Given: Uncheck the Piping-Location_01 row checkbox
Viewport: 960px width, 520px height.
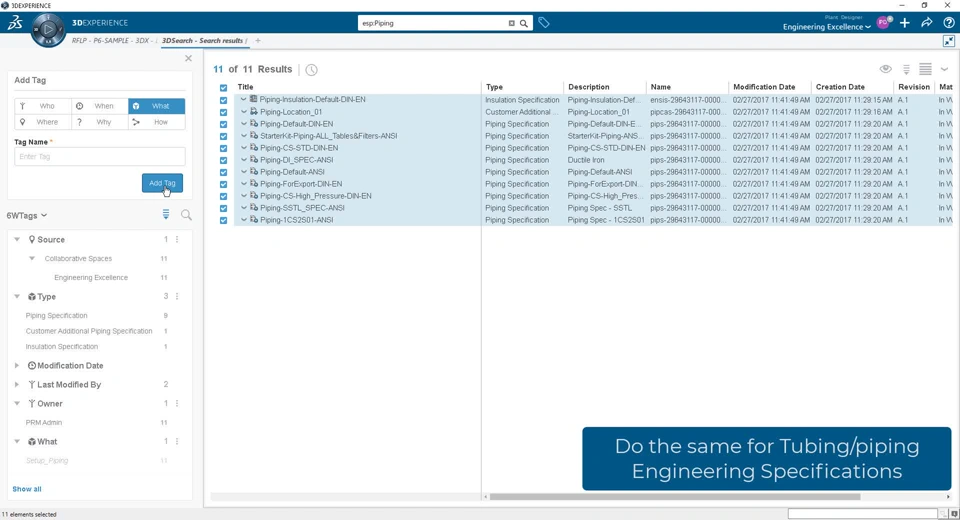Looking at the screenshot, I should pyautogui.click(x=223, y=112).
